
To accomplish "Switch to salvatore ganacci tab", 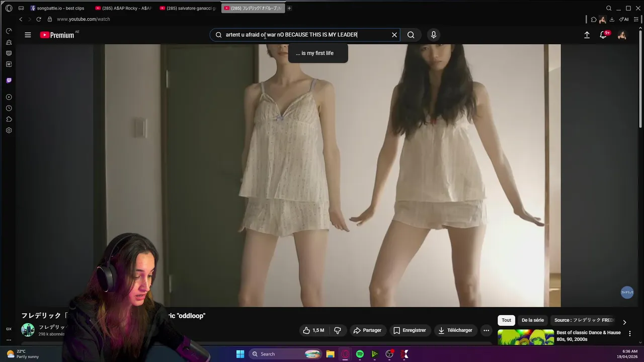I will tap(188, 8).
